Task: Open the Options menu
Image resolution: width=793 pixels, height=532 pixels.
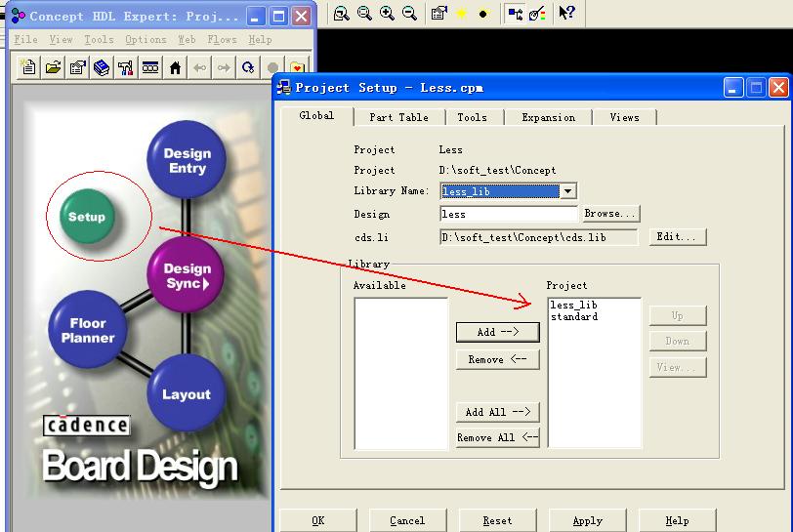Action: 146,39
